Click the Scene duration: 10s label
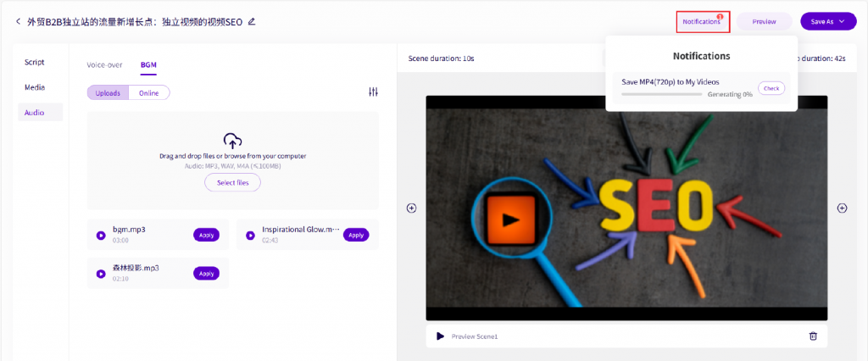868x361 pixels. (x=441, y=58)
